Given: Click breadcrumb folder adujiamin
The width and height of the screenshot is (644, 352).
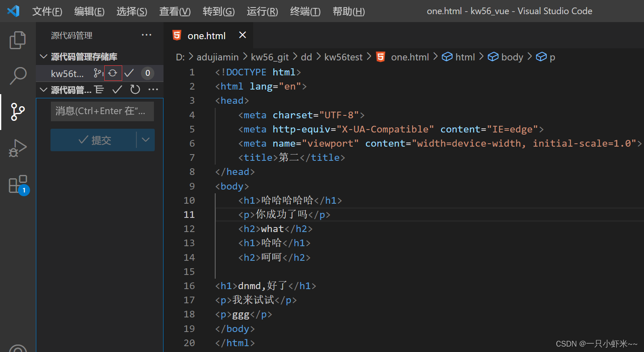Looking at the screenshot, I should [218, 57].
